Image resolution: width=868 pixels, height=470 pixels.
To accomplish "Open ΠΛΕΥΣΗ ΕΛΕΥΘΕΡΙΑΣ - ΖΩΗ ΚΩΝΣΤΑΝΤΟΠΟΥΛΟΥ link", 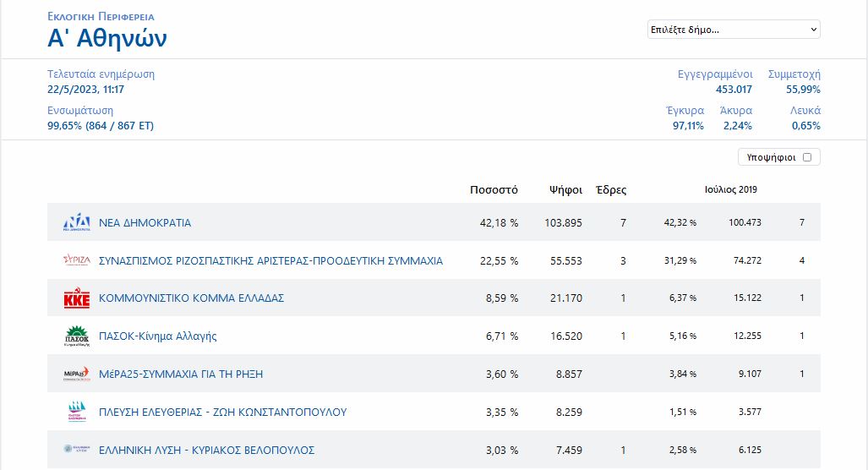I will 223,413.
